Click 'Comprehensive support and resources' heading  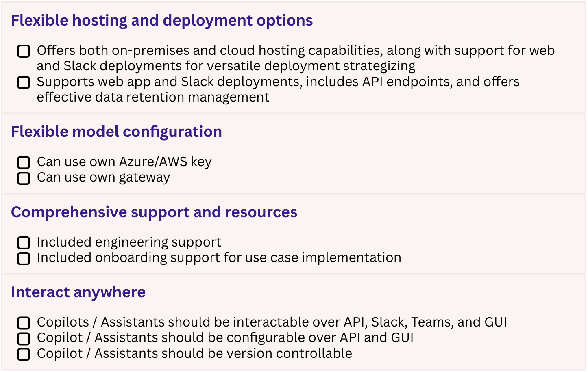point(154,212)
